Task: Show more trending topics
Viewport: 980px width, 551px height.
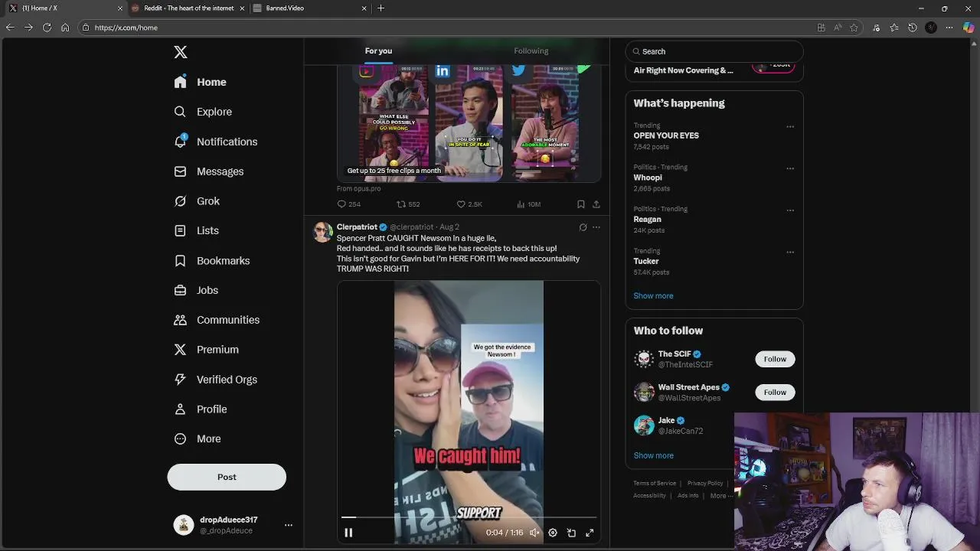Action: [x=653, y=295]
